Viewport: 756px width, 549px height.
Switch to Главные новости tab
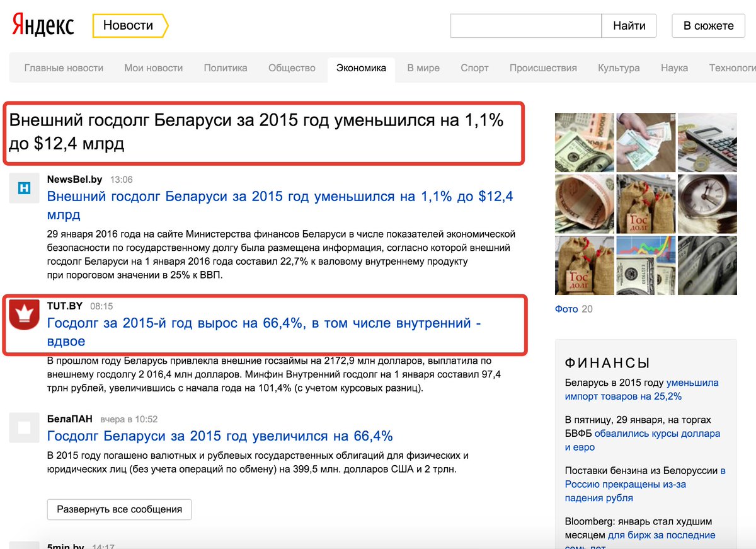pos(64,68)
